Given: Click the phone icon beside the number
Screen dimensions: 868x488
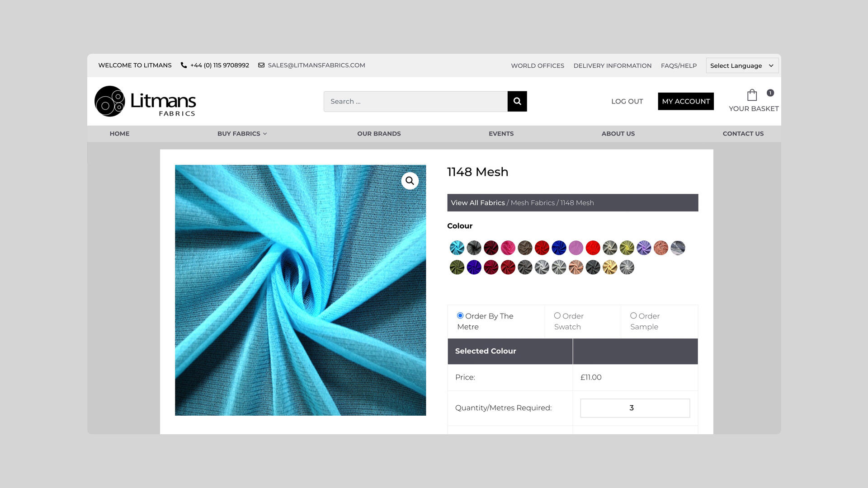Looking at the screenshot, I should 184,65.
